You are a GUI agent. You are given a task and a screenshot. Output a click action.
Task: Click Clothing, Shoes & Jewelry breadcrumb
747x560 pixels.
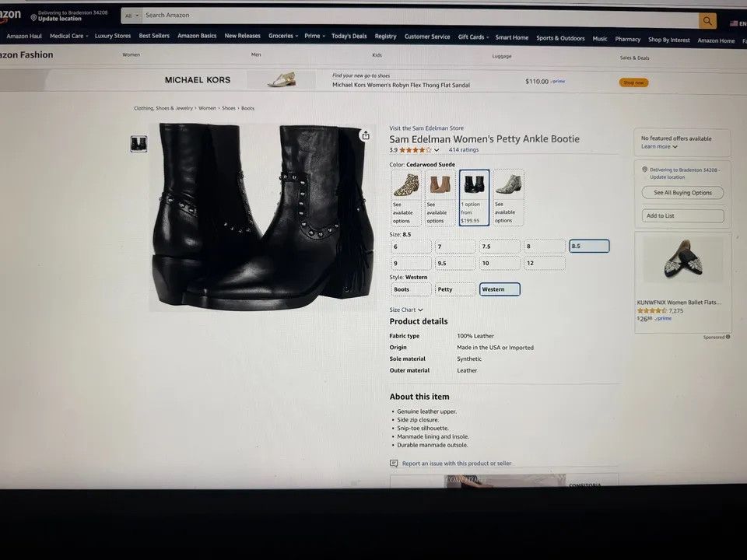[x=163, y=109]
